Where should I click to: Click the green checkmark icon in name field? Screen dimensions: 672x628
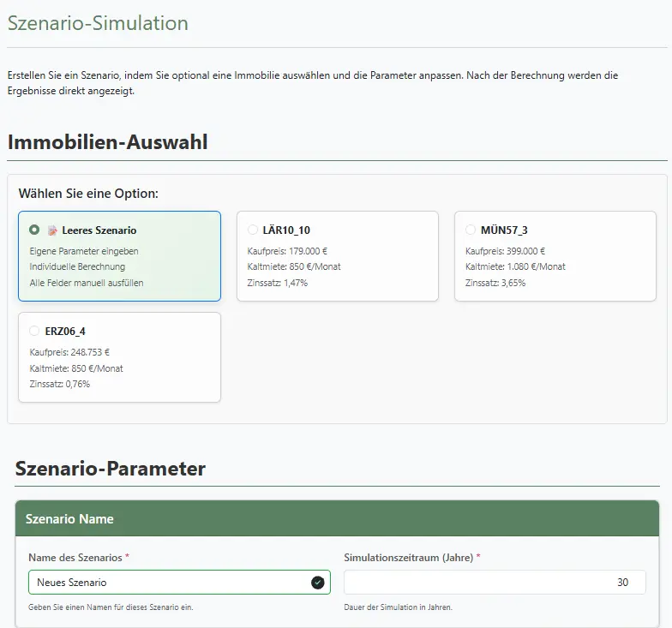[x=317, y=583]
